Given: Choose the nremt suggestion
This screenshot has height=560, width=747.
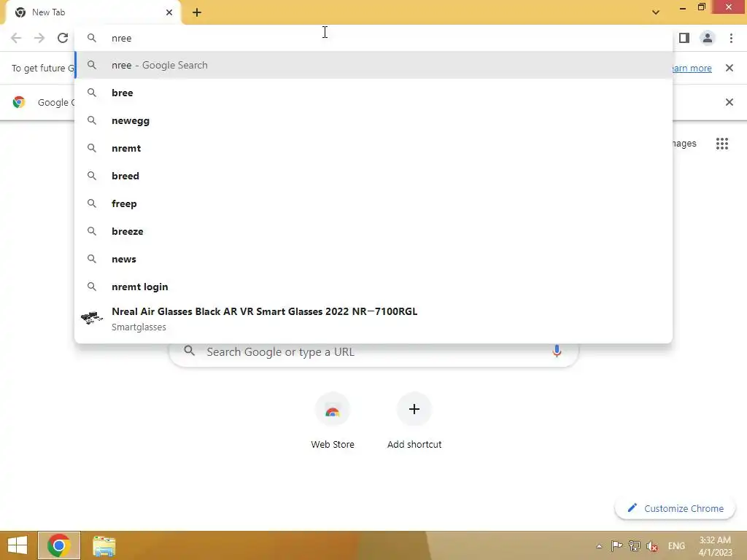Looking at the screenshot, I should click(373, 148).
